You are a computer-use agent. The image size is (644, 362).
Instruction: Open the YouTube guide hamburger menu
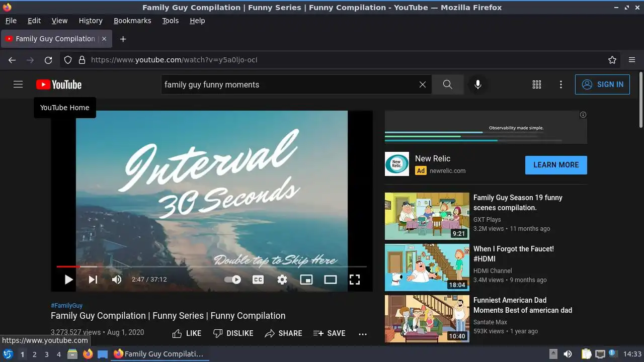pos(18,84)
